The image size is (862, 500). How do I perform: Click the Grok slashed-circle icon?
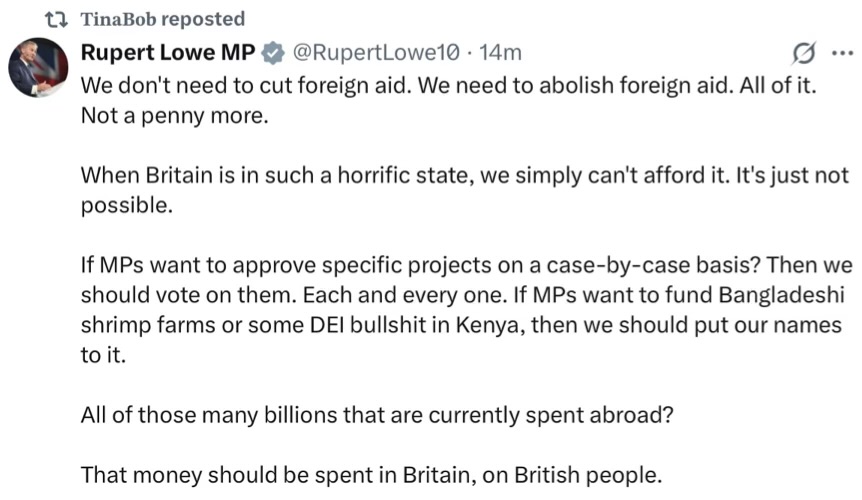tap(801, 53)
